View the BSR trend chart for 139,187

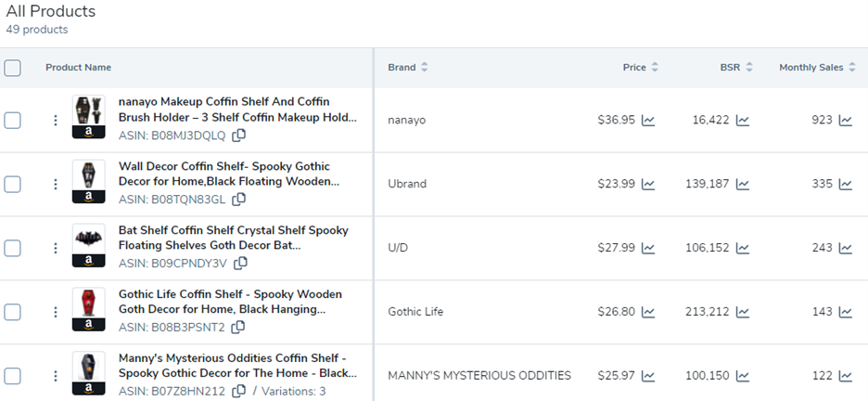pos(742,184)
